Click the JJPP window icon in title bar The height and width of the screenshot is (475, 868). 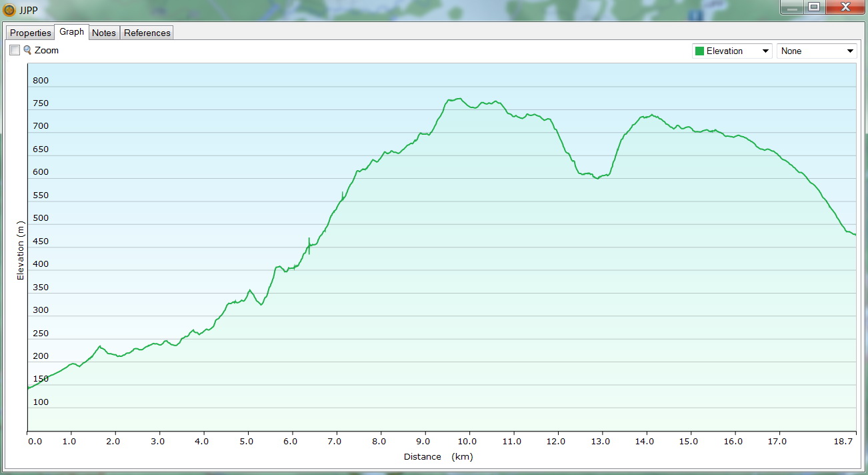pos(9,10)
